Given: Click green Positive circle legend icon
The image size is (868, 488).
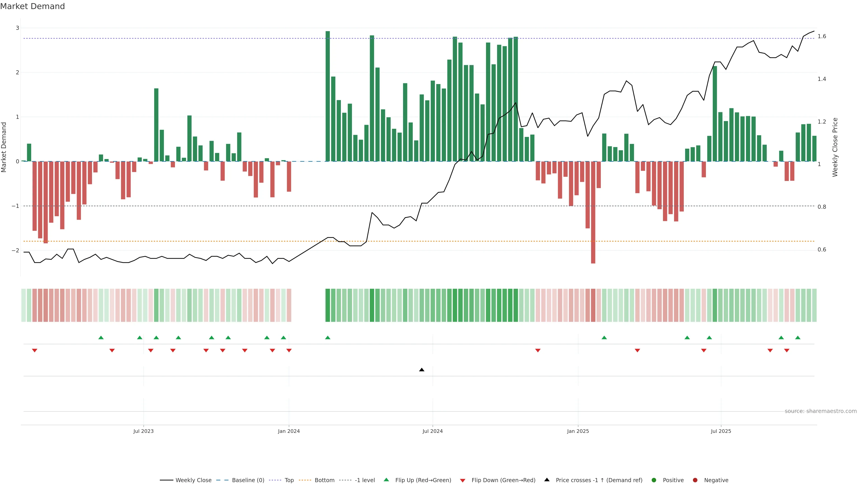Looking at the screenshot, I should (654, 480).
